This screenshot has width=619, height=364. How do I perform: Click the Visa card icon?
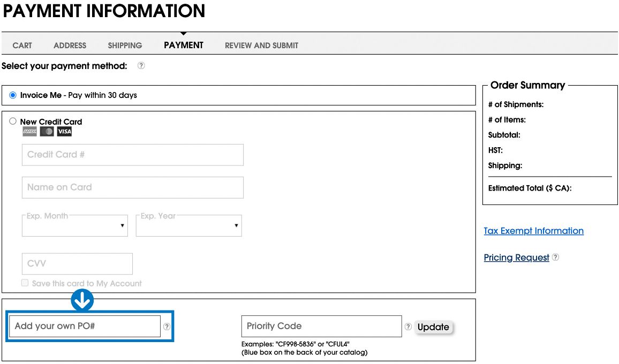point(64,131)
